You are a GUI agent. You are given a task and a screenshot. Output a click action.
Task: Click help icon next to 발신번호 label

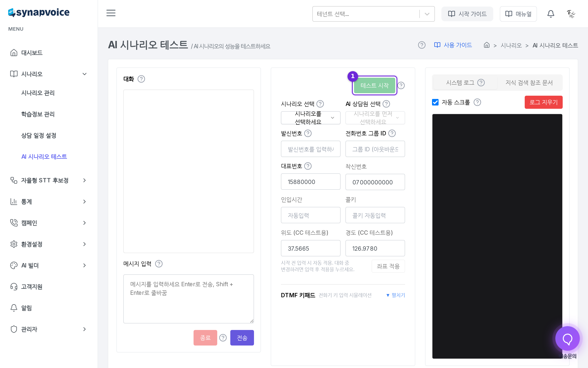click(x=308, y=133)
